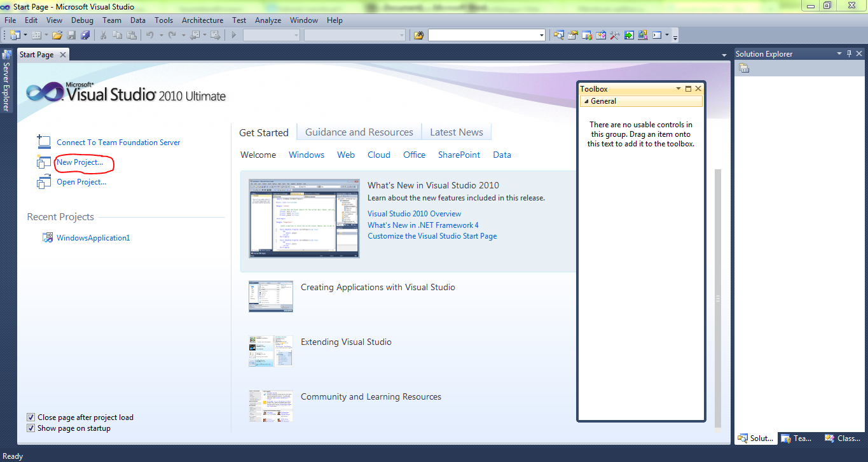Open the Add New Item dropdown arrow

pos(46,35)
